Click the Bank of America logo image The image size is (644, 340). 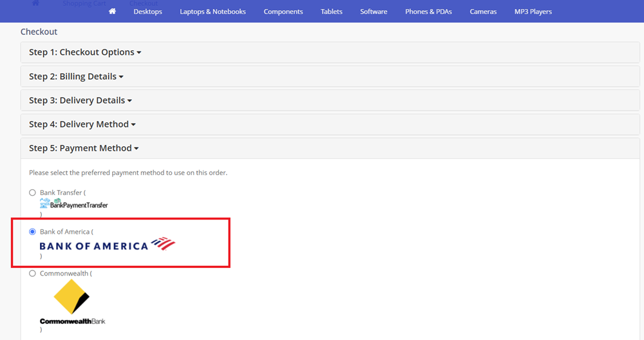tap(107, 244)
